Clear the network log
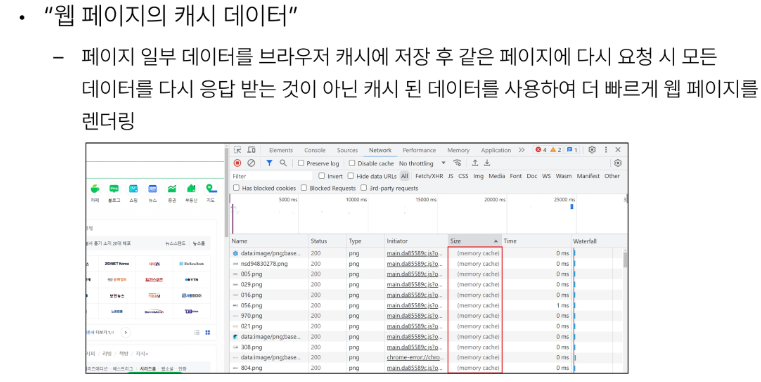Screen dimensions: 761x382 point(251,163)
